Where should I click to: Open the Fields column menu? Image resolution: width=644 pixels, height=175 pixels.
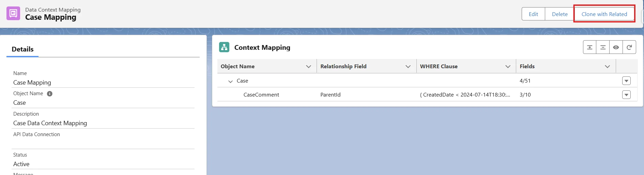tap(607, 67)
